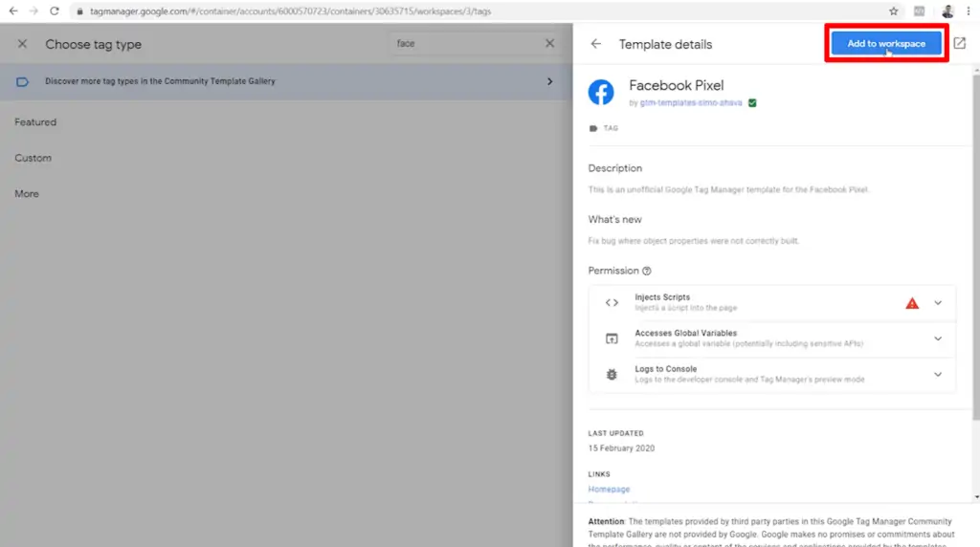Click the Logs to Console bug icon

click(x=612, y=374)
